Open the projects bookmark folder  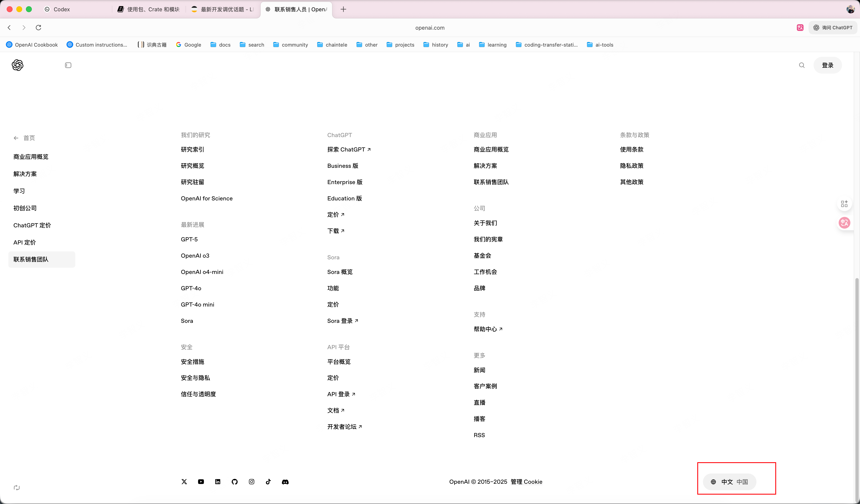tap(400, 45)
